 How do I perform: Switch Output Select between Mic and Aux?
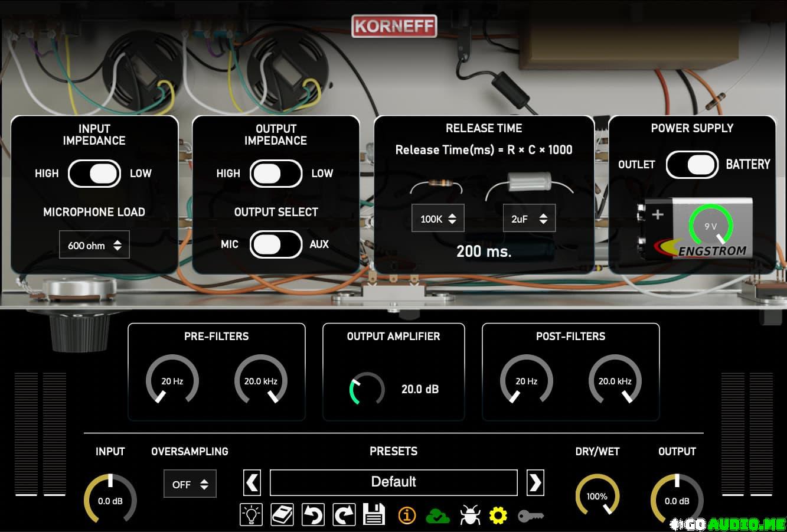pyautogui.click(x=276, y=244)
